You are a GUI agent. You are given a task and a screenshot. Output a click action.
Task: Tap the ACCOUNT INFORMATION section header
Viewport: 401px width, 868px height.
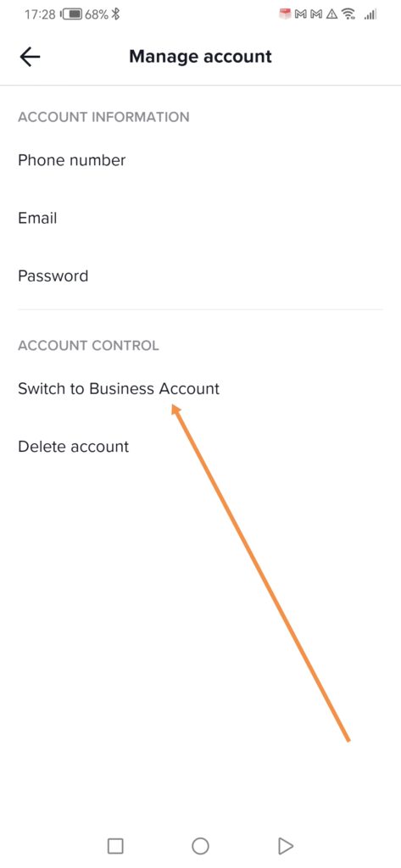pos(103,117)
